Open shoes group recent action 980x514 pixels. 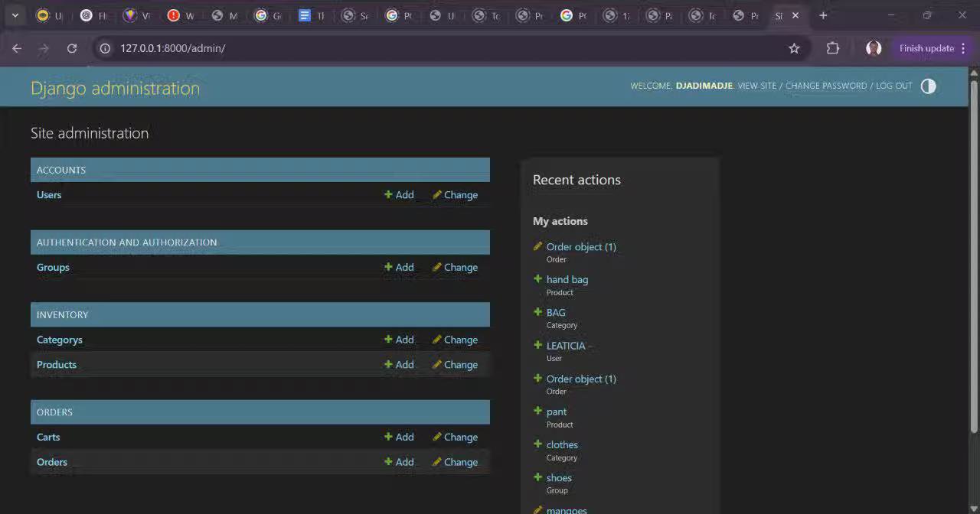559,478
